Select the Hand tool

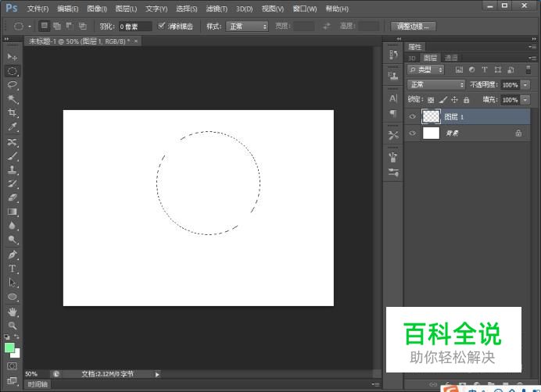(x=13, y=311)
